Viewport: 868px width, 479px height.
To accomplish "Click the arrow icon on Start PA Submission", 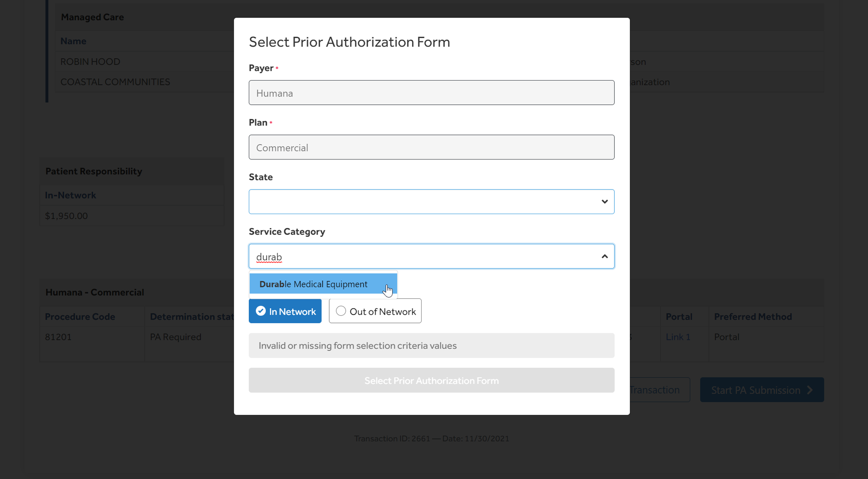I will click(x=810, y=390).
